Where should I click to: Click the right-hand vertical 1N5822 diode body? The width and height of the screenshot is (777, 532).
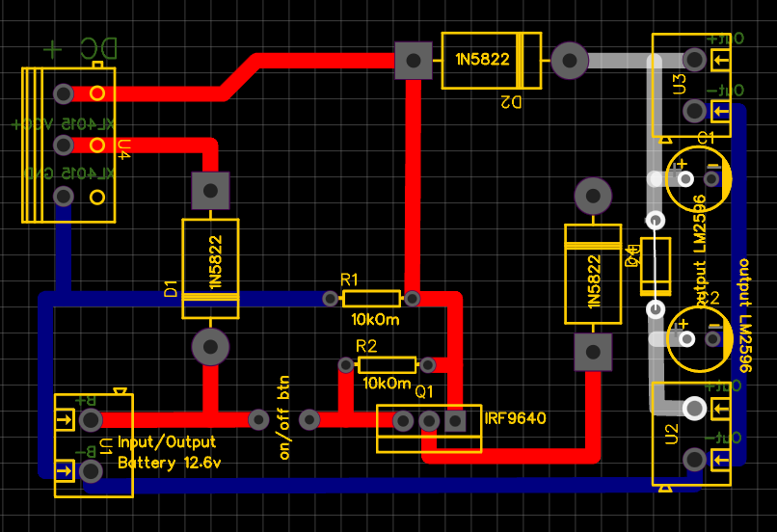pyautogui.click(x=593, y=274)
